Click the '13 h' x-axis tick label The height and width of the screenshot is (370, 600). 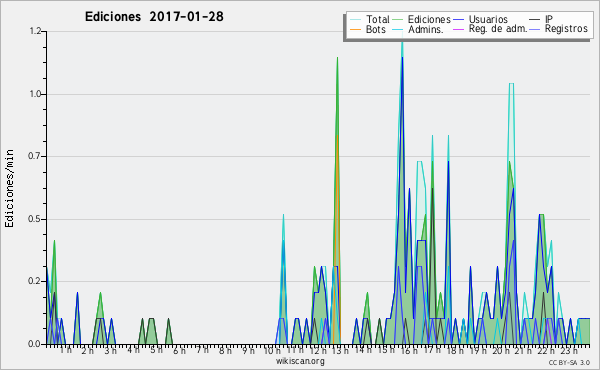[x=340, y=351]
